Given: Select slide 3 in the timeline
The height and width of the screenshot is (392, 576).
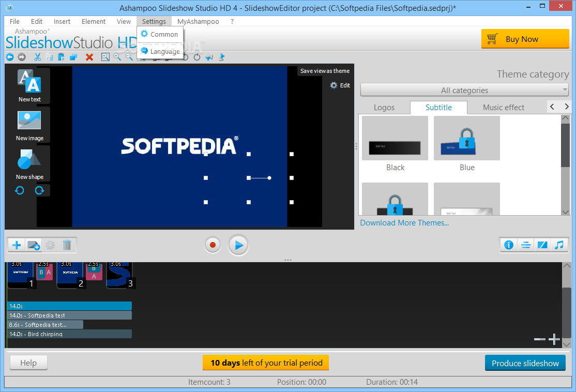Looking at the screenshot, I should (x=120, y=275).
